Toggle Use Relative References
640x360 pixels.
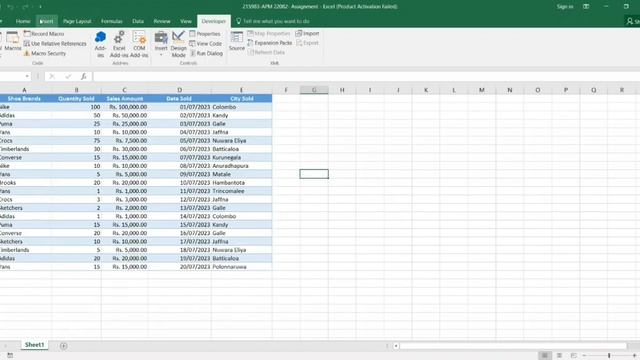(55, 44)
